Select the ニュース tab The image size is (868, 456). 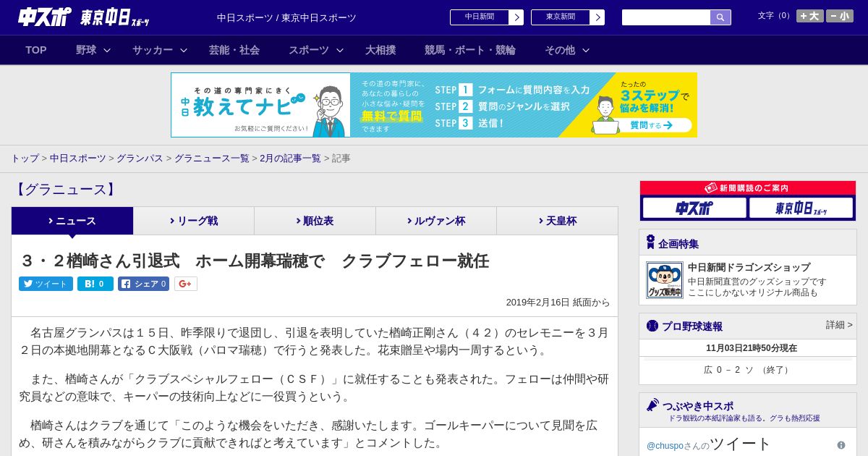[72, 221]
